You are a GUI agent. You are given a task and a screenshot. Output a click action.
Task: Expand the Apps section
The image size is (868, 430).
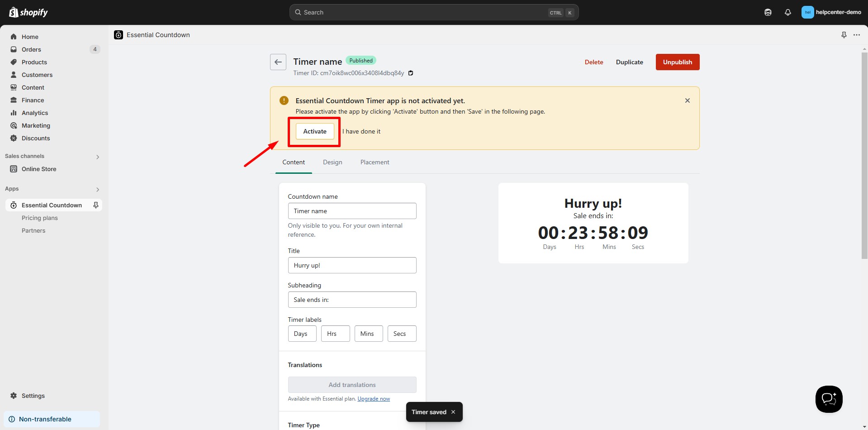pyautogui.click(x=98, y=190)
